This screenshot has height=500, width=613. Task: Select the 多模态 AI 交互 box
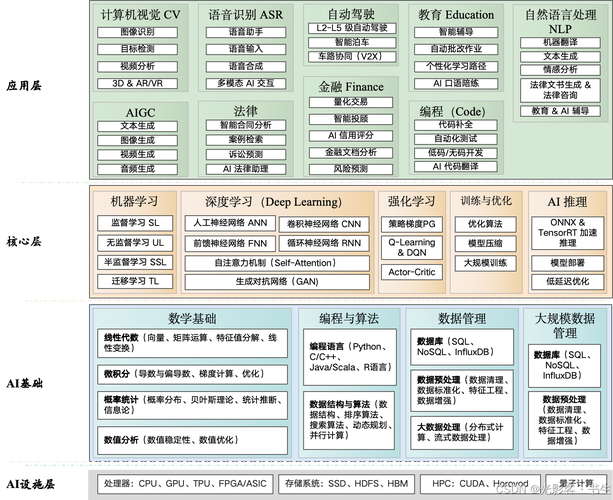click(246, 84)
